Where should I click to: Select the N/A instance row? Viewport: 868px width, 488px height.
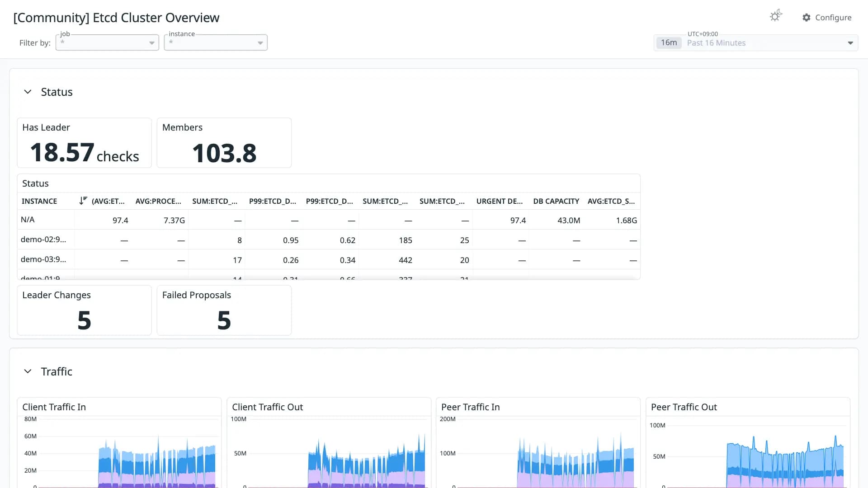click(x=329, y=220)
